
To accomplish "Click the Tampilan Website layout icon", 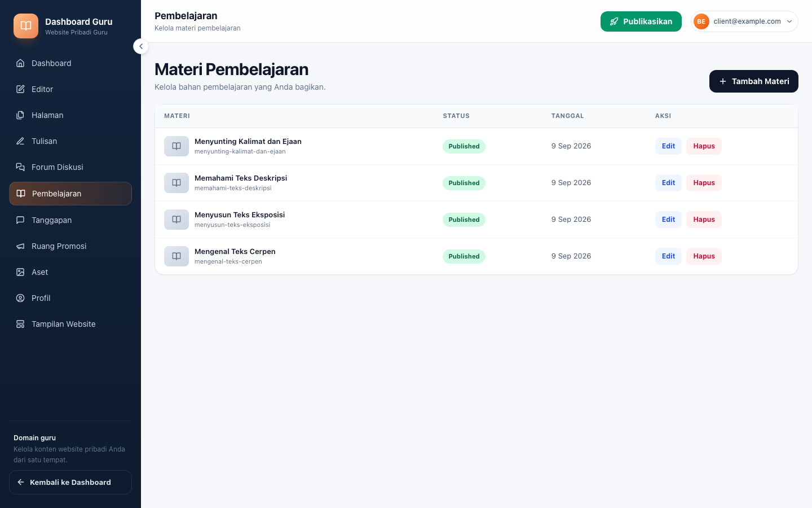I will pos(20,324).
